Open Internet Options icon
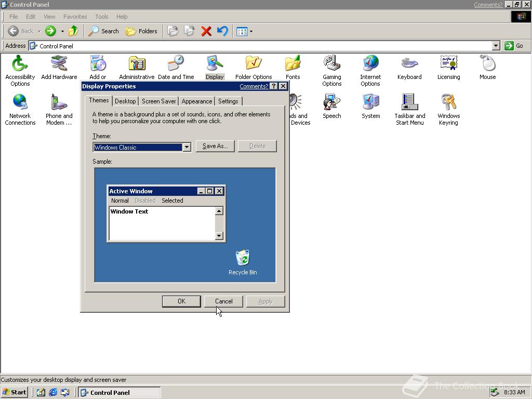Viewport: 532px width, 399px height. point(370,71)
